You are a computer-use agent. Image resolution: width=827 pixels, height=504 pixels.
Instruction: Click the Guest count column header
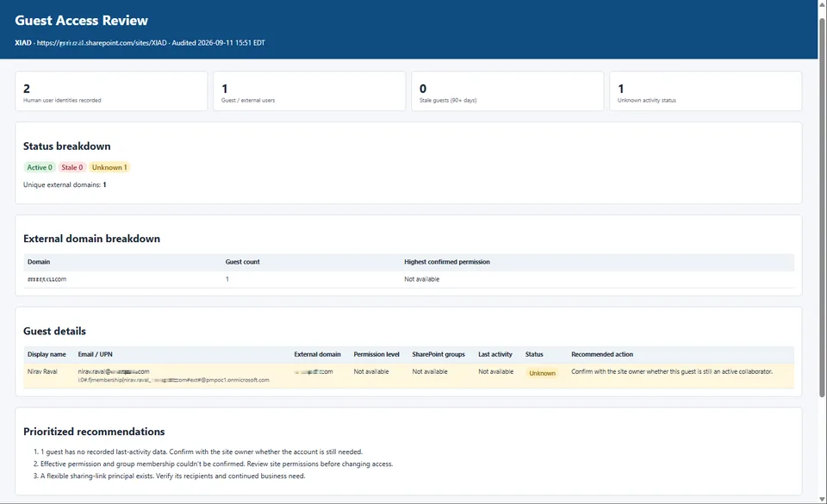(243, 262)
